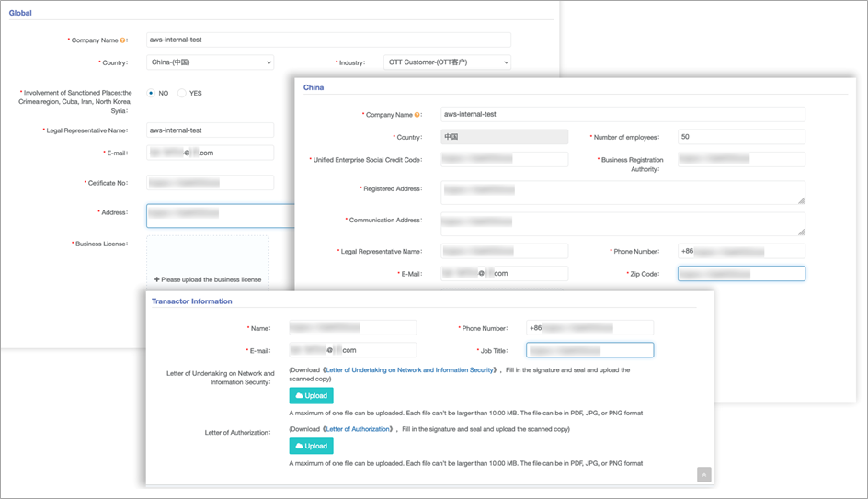Click the Global E-mail field

click(211, 153)
